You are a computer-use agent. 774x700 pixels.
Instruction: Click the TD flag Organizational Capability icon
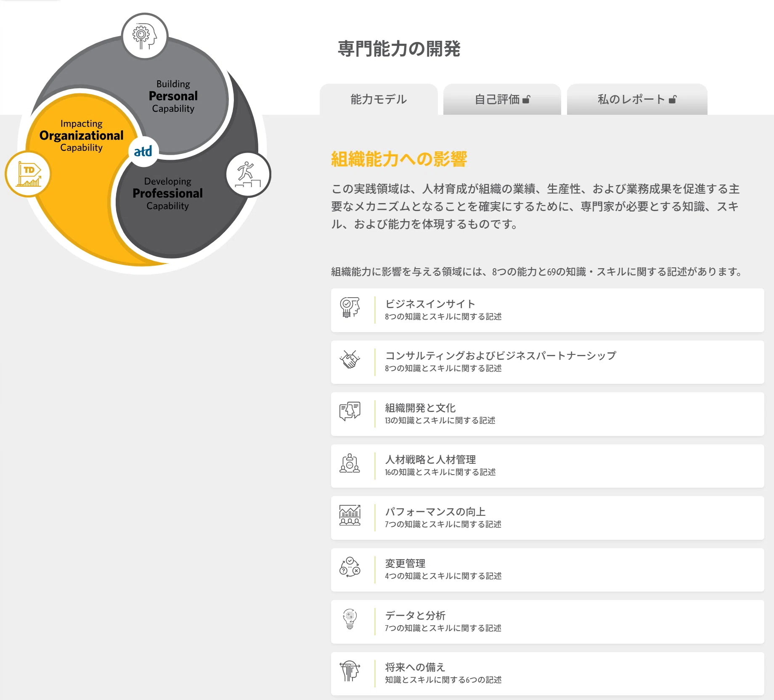(28, 174)
